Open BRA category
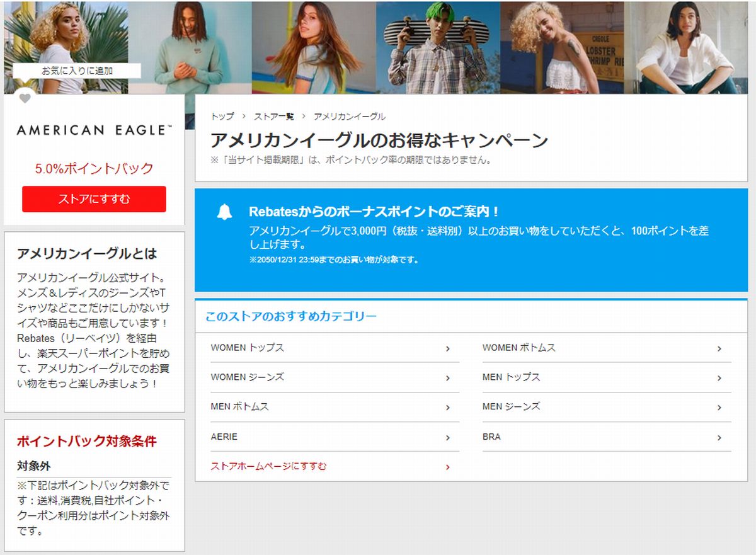The image size is (756, 555). (x=607, y=437)
